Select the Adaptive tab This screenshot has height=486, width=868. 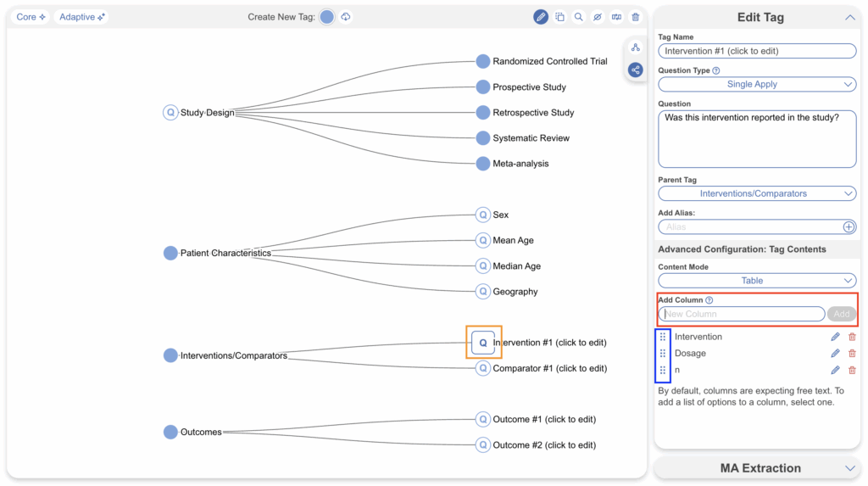(81, 17)
